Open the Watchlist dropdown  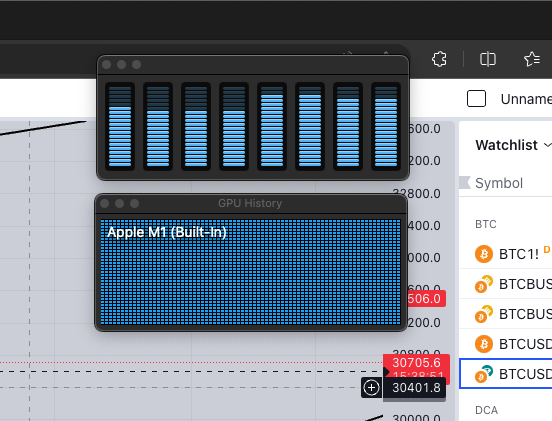click(513, 145)
